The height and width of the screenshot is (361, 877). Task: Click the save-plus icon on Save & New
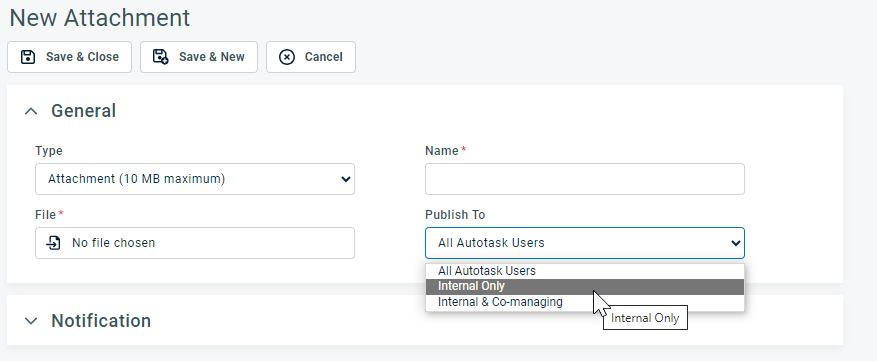161,57
